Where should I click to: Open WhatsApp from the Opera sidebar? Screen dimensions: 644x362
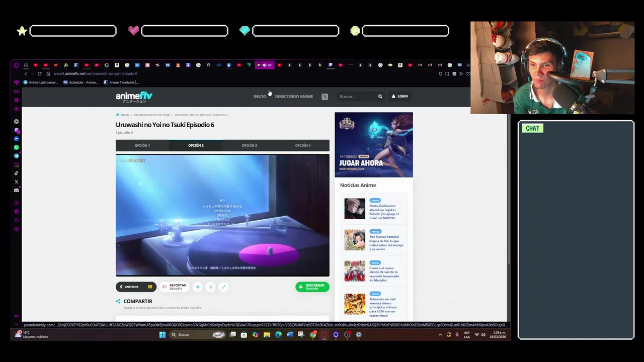click(17, 147)
